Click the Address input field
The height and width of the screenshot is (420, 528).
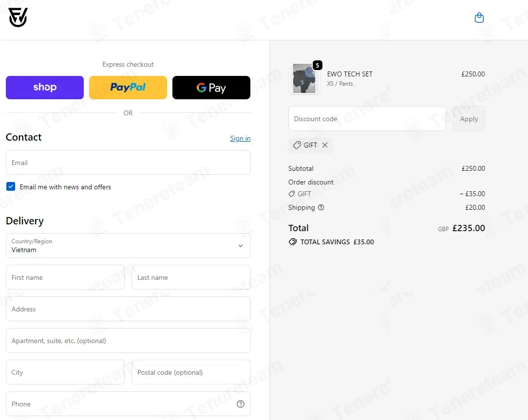pyautogui.click(x=128, y=309)
